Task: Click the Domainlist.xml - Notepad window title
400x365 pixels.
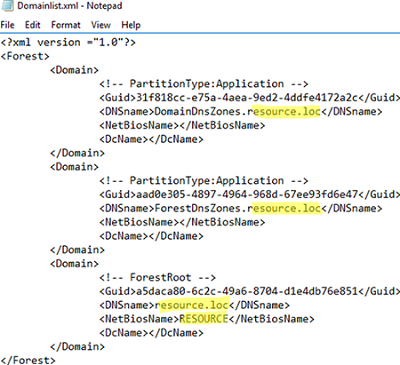Action: (70, 6)
